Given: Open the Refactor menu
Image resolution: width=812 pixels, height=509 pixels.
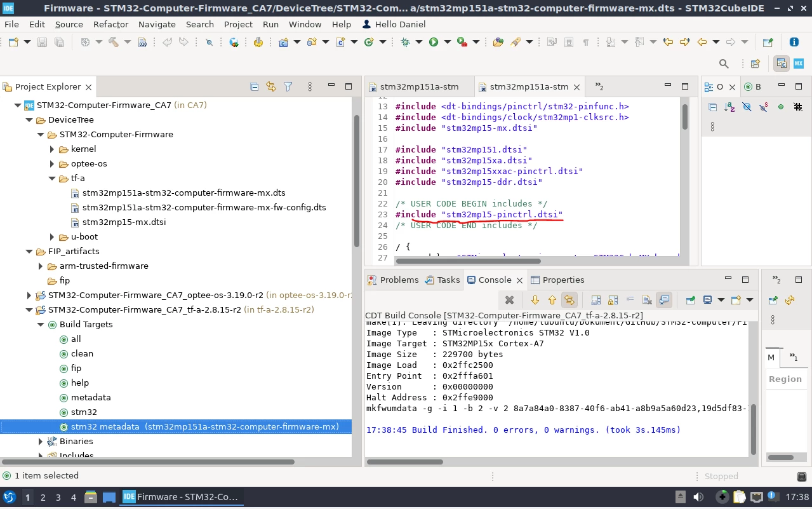Looking at the screenshot, I should [110, 24].
